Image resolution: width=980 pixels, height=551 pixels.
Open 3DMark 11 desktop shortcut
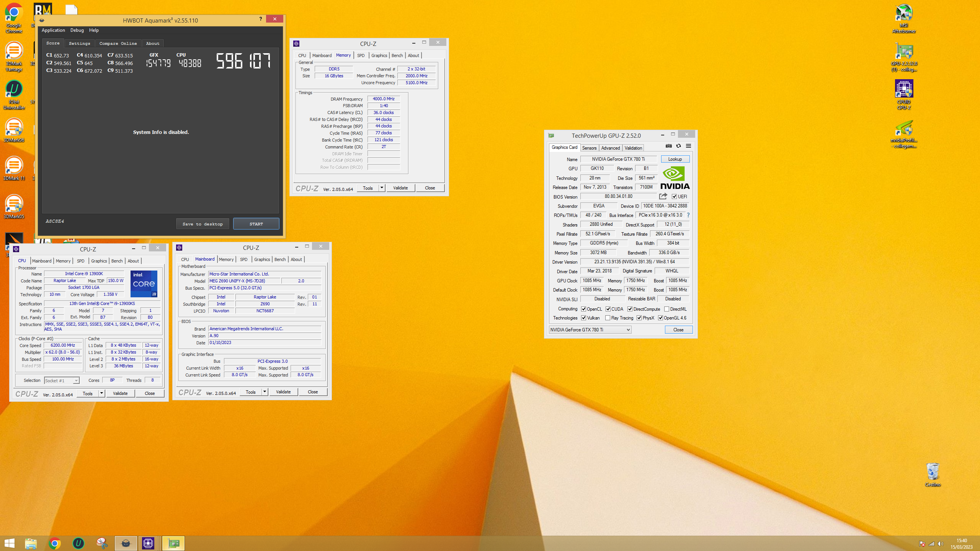[x=14, y=168]
